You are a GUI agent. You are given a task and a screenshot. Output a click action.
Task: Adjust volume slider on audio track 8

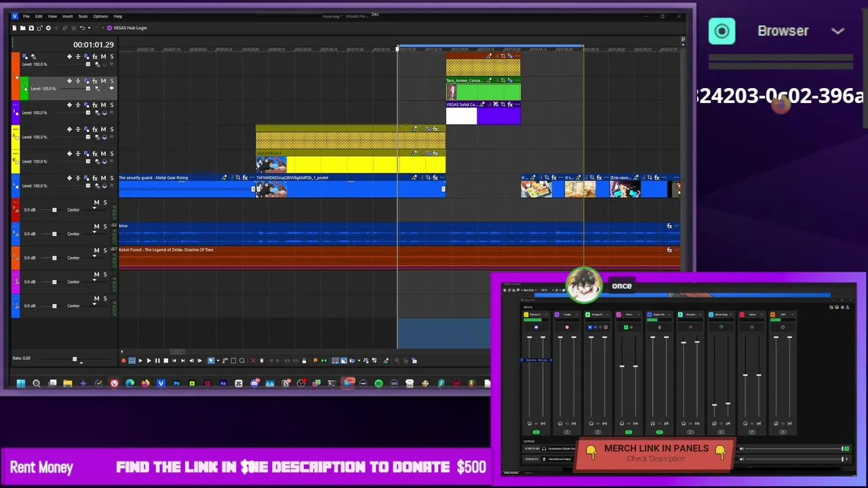[54, 234]
